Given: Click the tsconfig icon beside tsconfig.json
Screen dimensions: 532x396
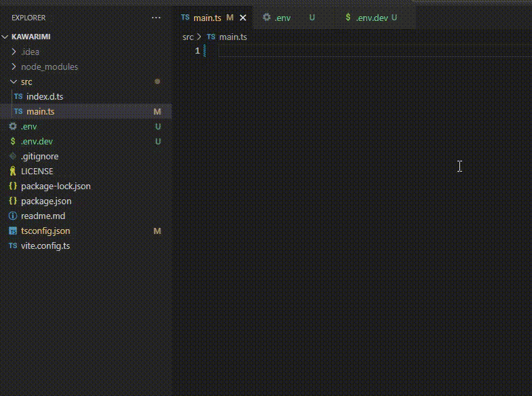Looking at the screenshot, I should click(x=13, y=231).
